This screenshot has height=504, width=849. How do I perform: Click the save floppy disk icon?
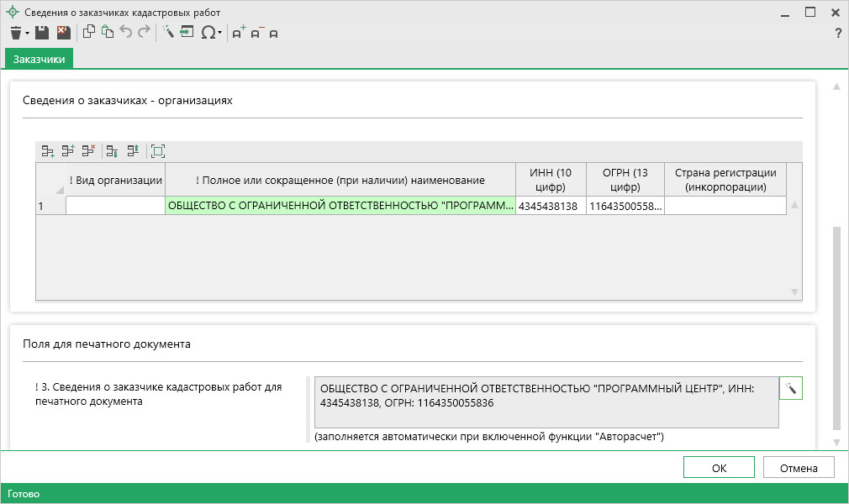[42, 33]
